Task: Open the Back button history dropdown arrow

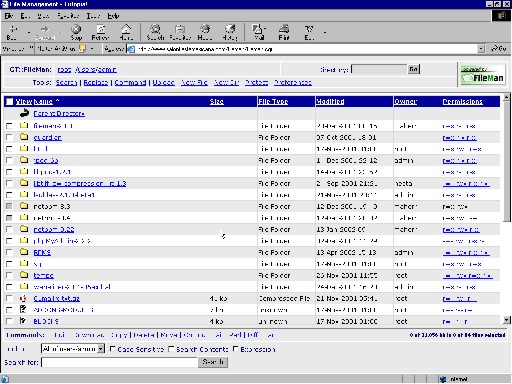Action: pos(29,32)
